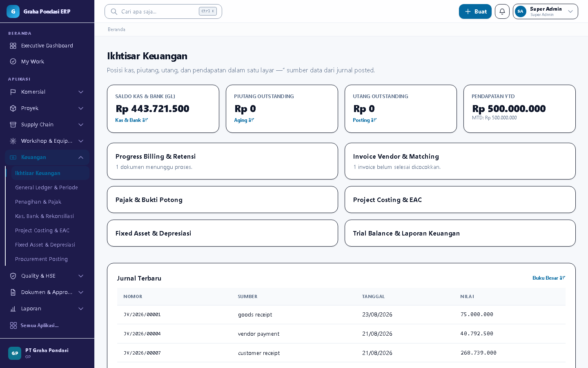Viewport: 588px width, 368px height.
Task: Expand the Laporan menu chevron
Action: coord(81,309)
